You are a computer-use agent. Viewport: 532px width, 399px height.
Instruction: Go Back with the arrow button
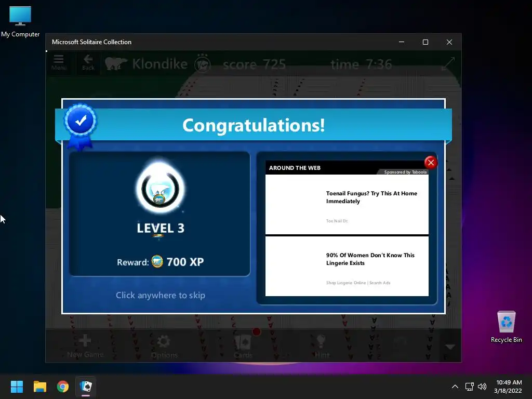(88, 62)
